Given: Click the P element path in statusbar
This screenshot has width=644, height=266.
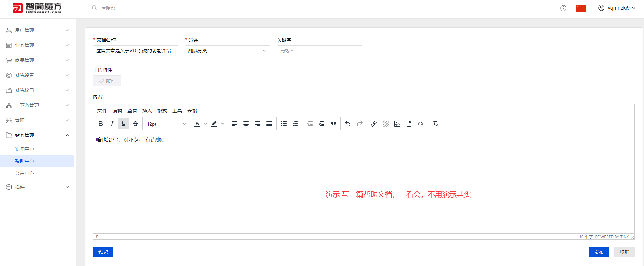Looking at the screenshot, I should coord(97,237).
